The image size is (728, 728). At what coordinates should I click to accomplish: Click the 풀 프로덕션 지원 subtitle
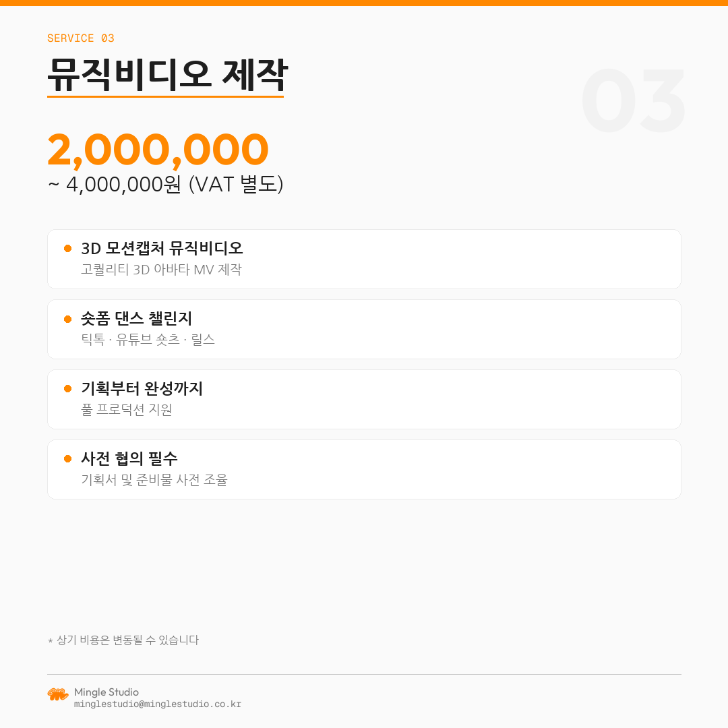tap(127, 410)
